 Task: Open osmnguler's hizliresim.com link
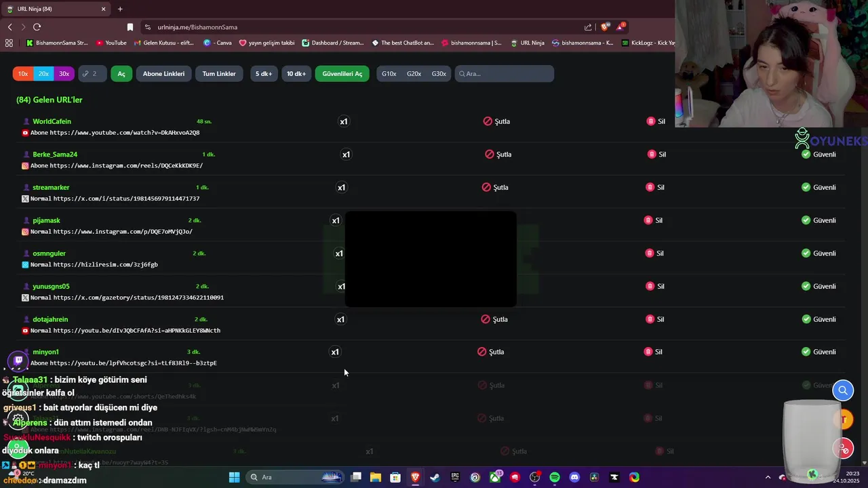coord(105,264)
